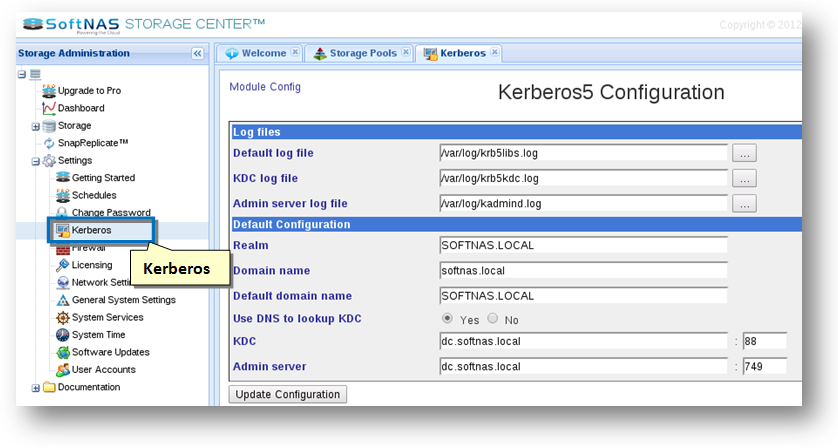Click the General System Settings icon
838x448 pixels.
63,300
